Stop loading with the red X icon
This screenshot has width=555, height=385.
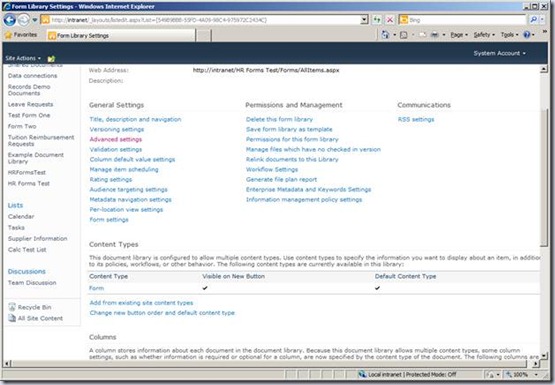point(389,20)
